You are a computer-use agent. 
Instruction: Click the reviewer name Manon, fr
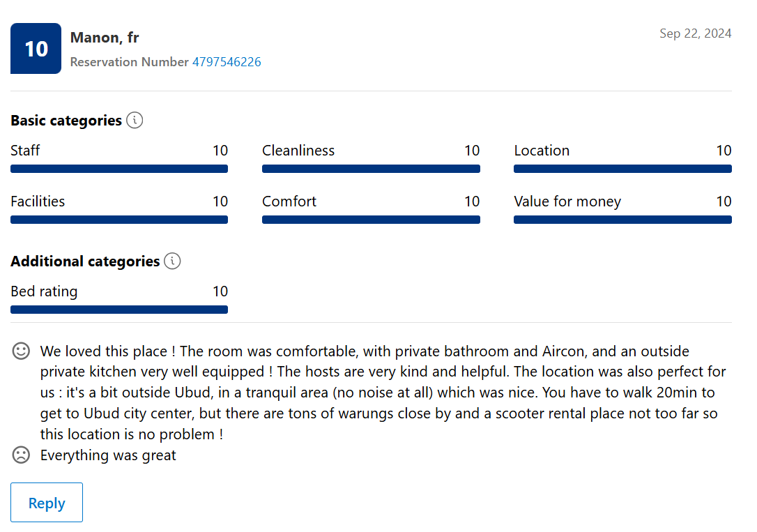[105, 38]
